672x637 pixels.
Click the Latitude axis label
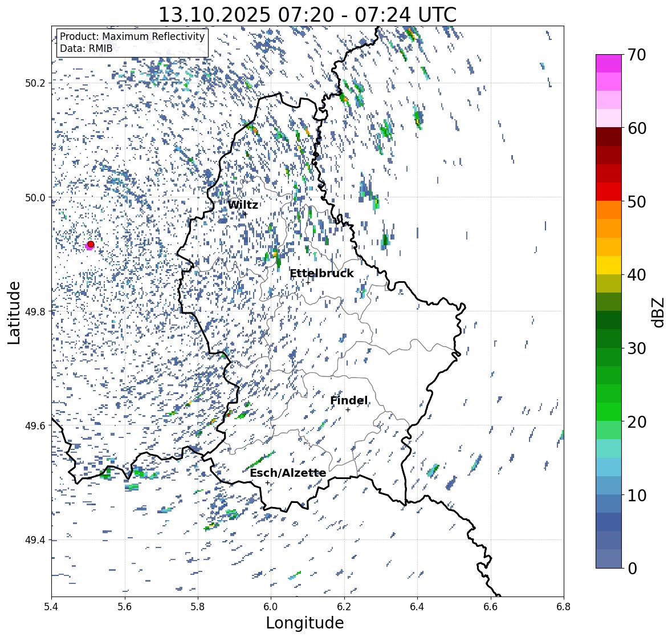pos(14,313)
